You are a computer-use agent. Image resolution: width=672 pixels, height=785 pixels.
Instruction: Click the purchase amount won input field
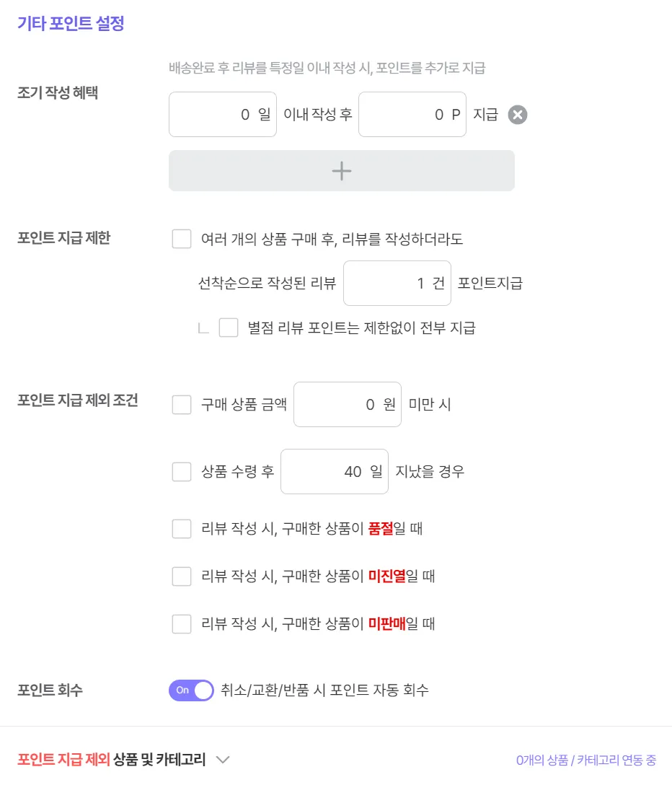coord(347,405)
